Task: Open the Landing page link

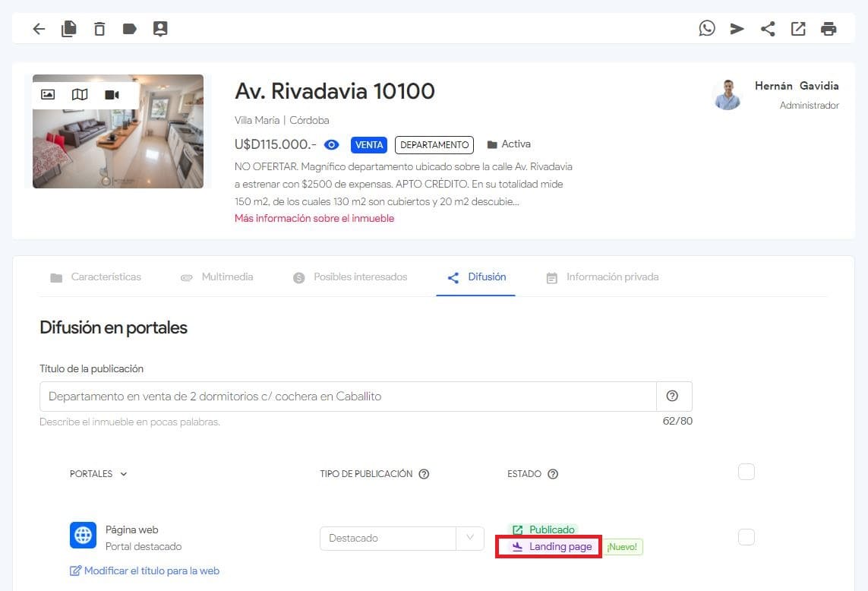Action: [x=551, y=547]
